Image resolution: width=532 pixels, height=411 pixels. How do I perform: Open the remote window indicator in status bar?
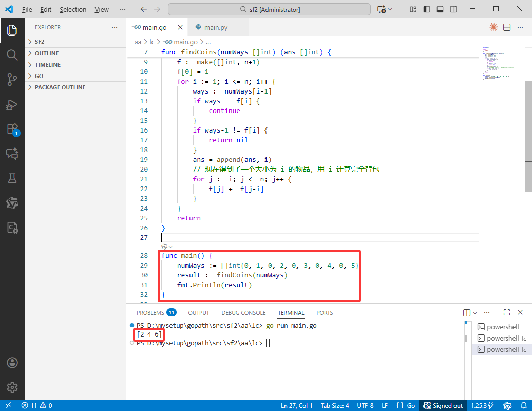tap(8, 405)
